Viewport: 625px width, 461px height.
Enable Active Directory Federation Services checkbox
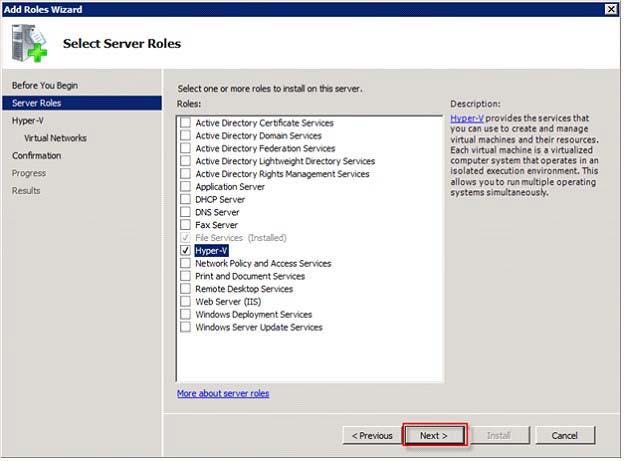pos(185,148)
